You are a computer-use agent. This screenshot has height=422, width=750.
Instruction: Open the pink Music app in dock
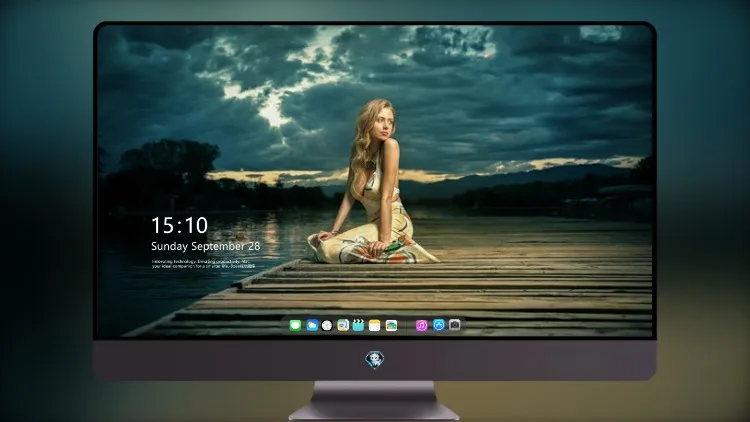pyautogui.click(x=421, y=326)
